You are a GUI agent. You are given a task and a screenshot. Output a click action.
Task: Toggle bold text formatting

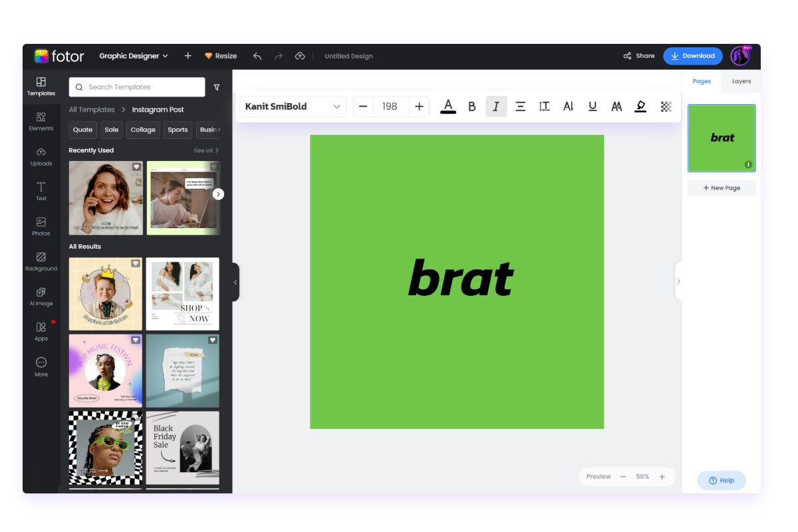[472, 106]
